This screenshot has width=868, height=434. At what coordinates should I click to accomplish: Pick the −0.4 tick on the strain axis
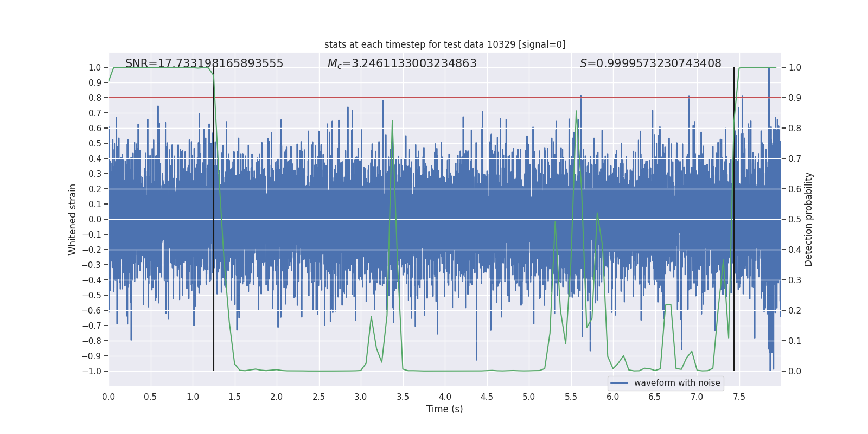click(x=92, y=280)
